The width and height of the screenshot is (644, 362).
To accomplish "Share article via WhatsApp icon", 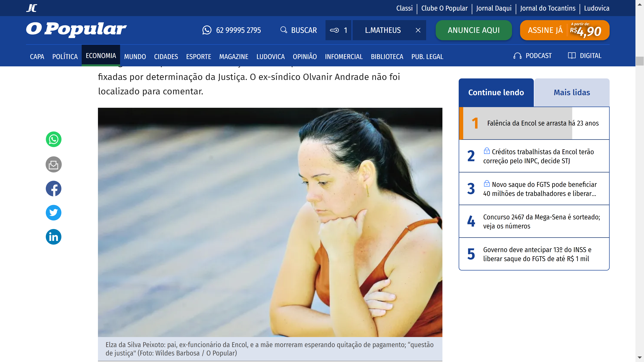I will coord(53,139).
